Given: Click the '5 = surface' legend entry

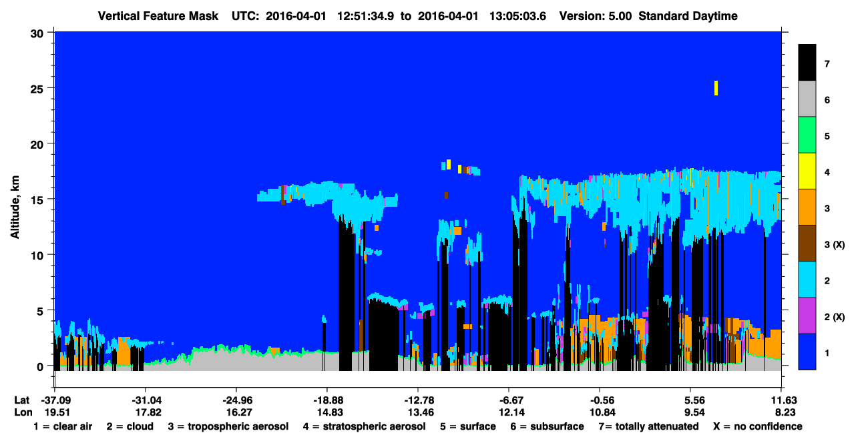Looking at the screenshot, I should pyautogui.click(x=467, y=426).
